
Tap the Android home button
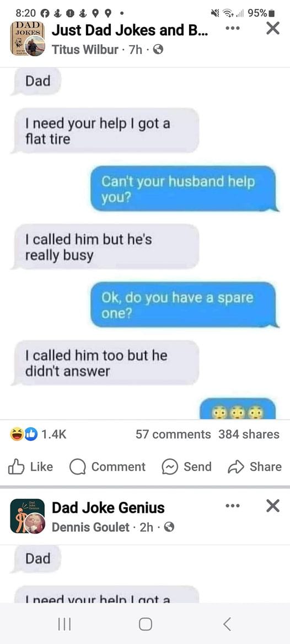(x=145, y=624)
